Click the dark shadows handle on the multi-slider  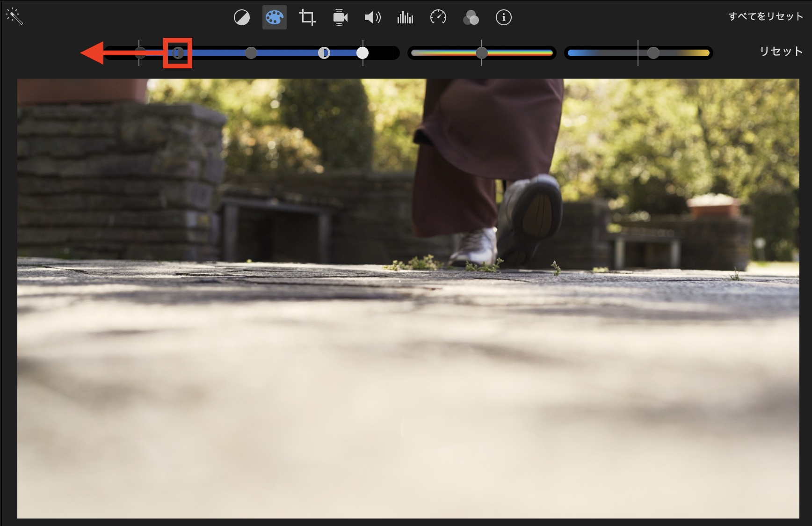[140, 53]
